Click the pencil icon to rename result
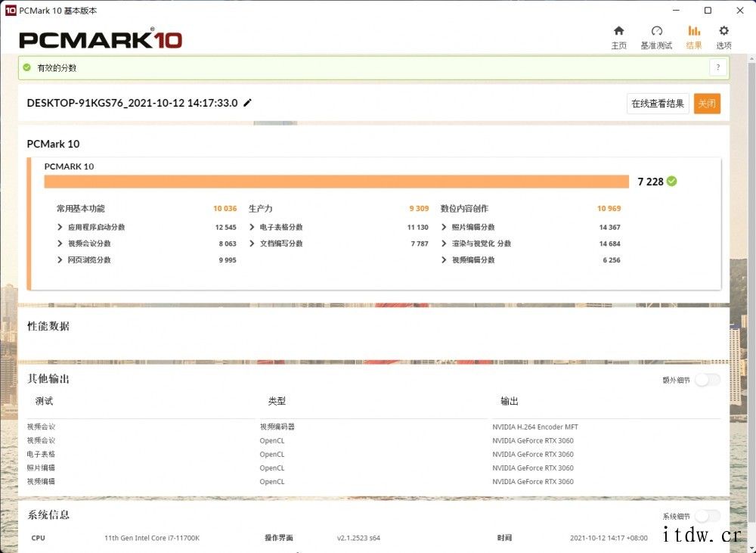Screen dimensions: 756x553 pyautogui.click(x=247, y=103)
